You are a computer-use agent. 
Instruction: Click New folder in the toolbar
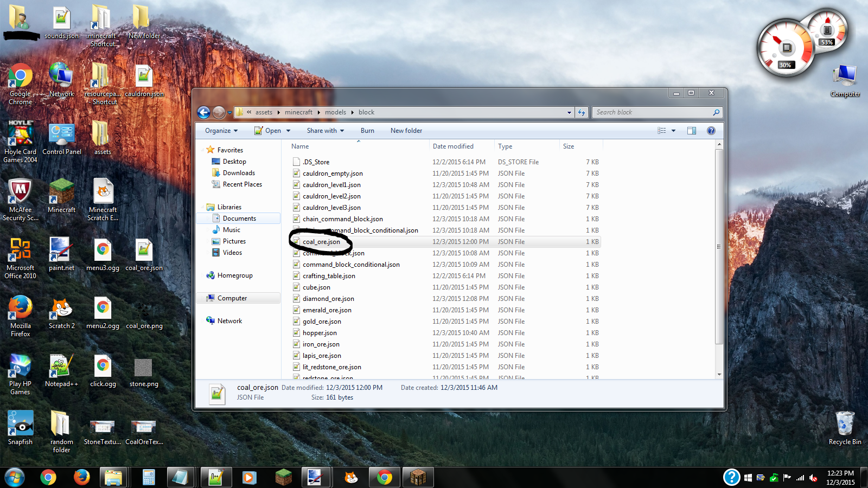[406, 131]
